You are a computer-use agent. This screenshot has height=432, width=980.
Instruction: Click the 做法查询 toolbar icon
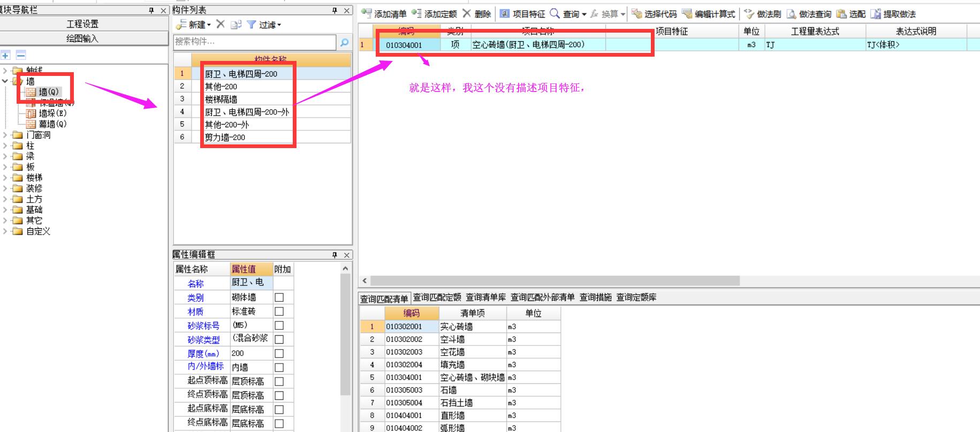pos(791,14)
